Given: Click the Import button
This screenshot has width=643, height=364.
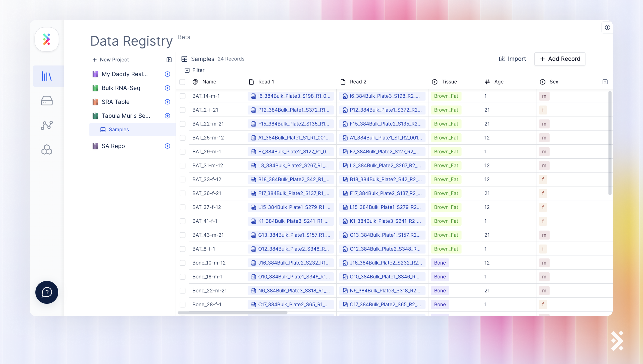Looking at the screenshot, I should pos(512,58).
